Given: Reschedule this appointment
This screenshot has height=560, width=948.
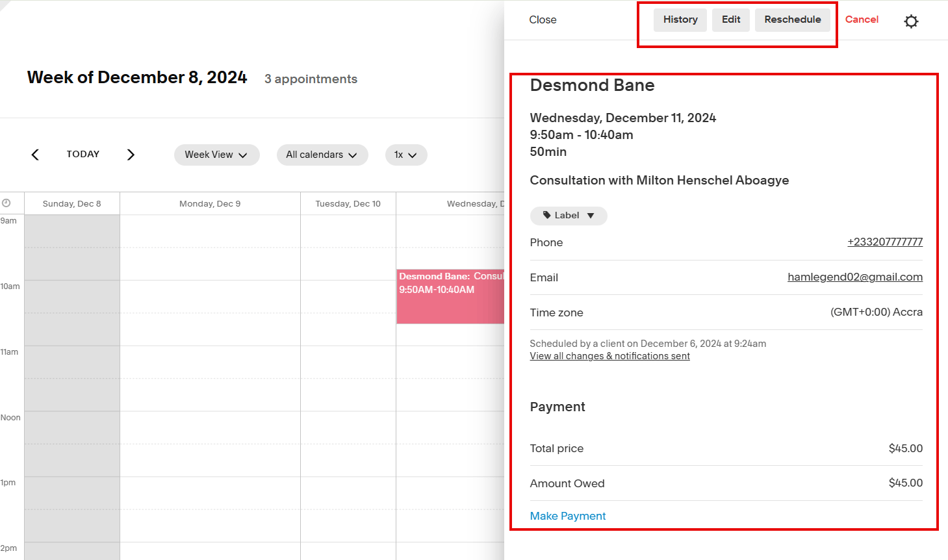Looking at the screenshot, I should (x=793, y=19).
